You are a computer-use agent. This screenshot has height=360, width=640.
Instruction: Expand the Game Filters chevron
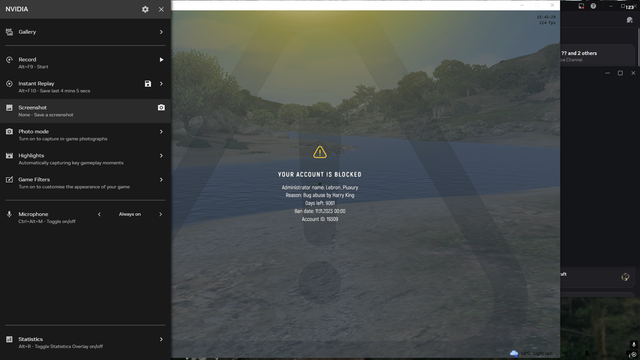pos(161,180)
